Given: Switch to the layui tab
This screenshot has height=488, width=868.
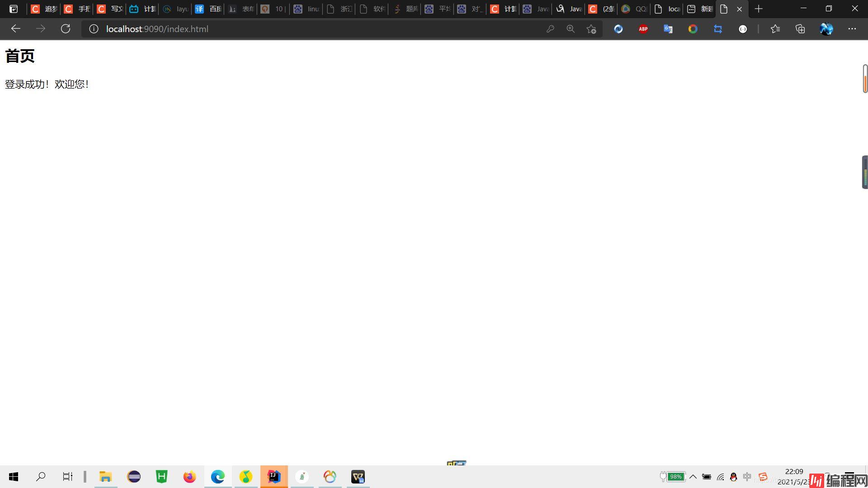Looking at the screenshot, I should coord(175,9).
